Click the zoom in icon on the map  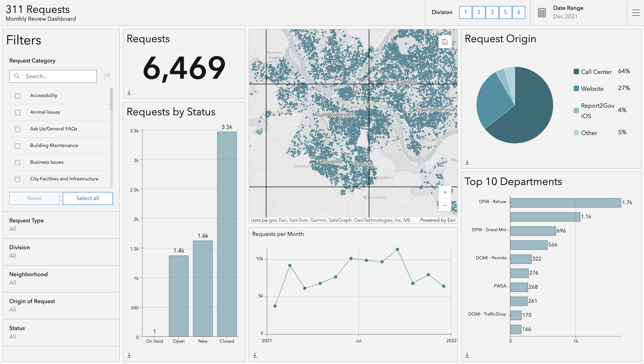(x=445, y=192)
